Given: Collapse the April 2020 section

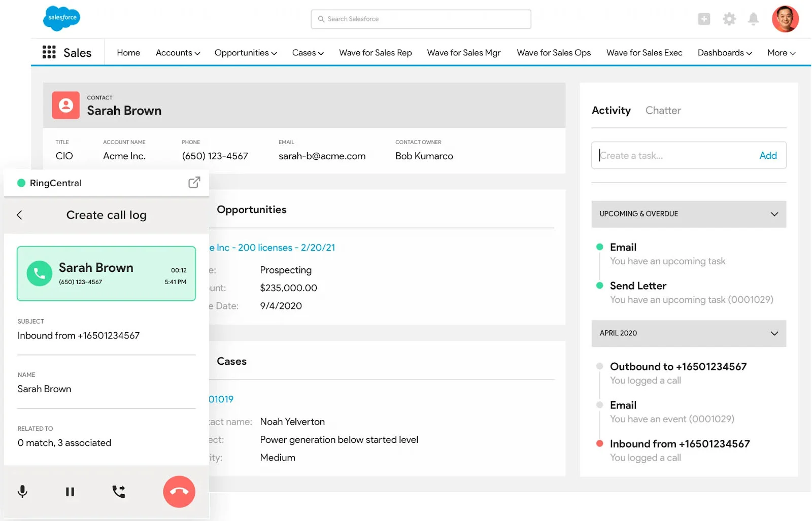Looking at the screenshot, I should [689, 333].
